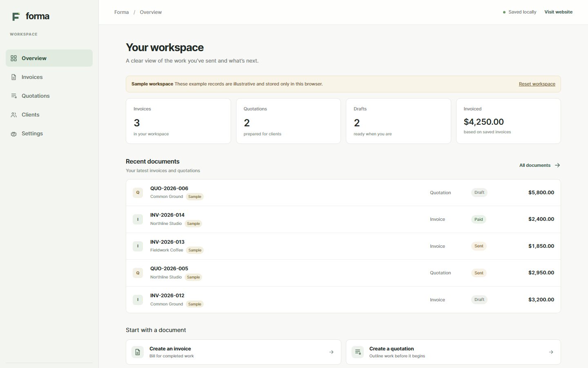Click the Fieldwork Coffee client name

click(167, 250)
